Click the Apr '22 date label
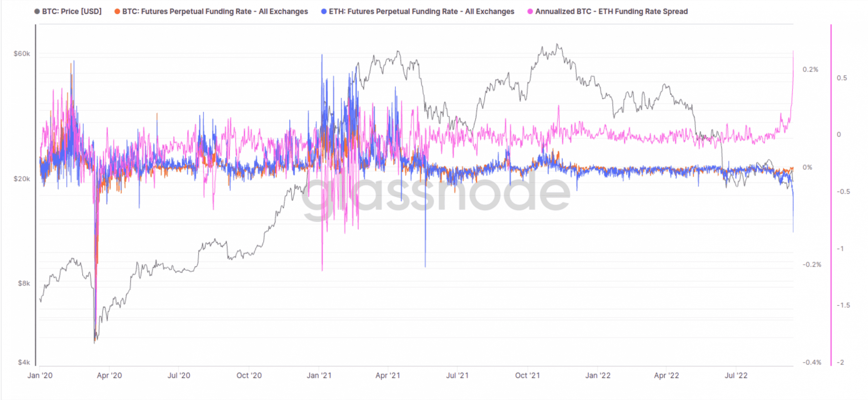 click(666, 376)
